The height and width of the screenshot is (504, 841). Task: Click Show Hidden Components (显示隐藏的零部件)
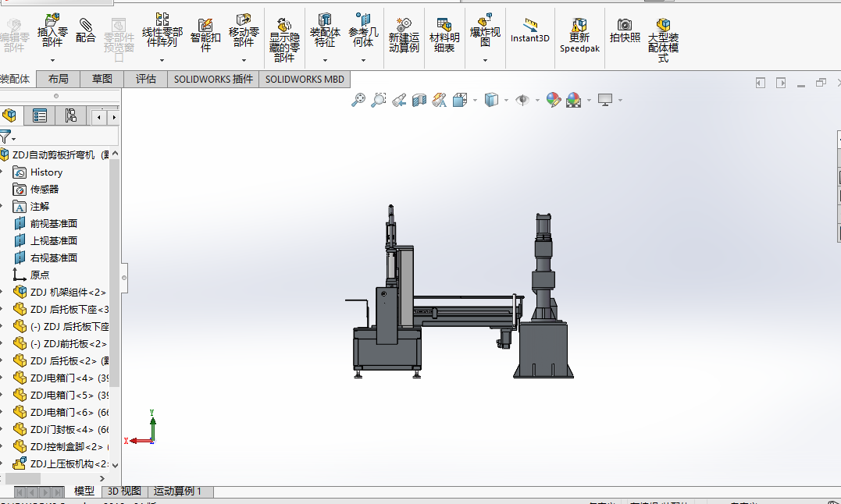[284, 40]
